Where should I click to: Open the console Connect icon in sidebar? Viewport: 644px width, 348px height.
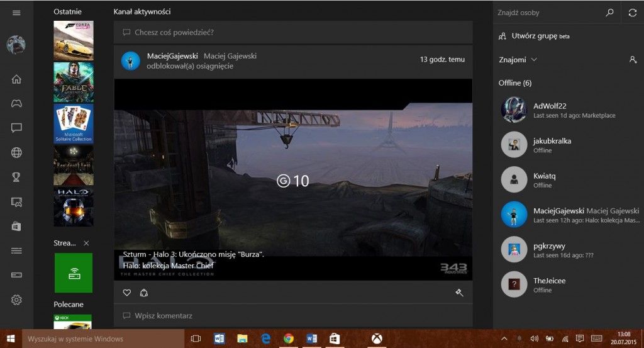(16, 275)
